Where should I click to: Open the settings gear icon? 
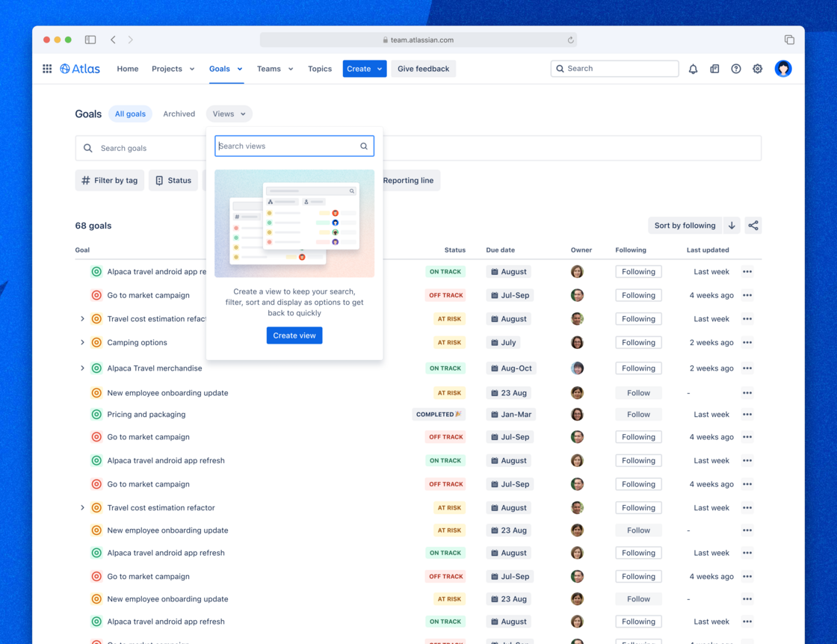pos(757,68)
